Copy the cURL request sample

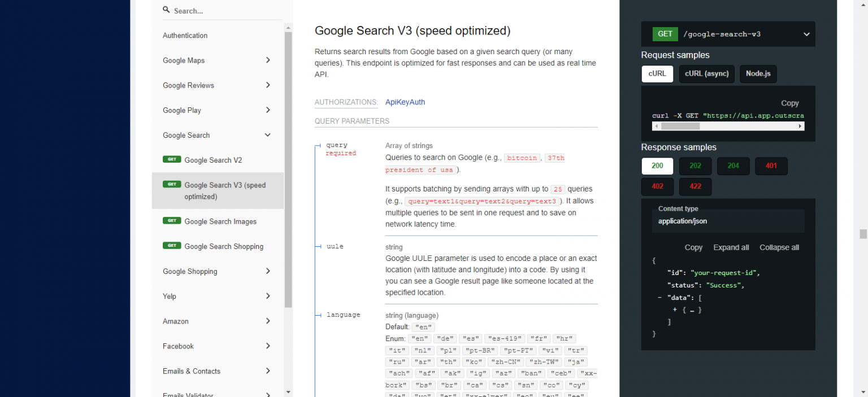click(x=789, y=103)
